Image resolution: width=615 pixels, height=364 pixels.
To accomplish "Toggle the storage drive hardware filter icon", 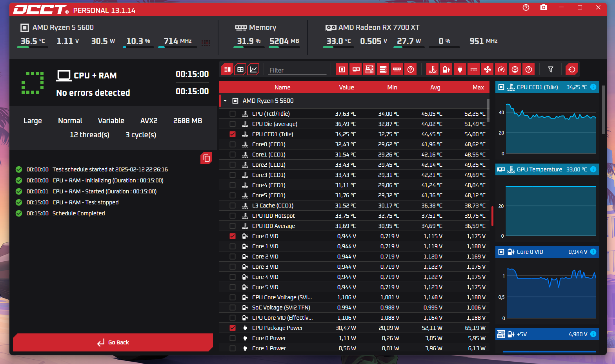I will tap(383, 69).
